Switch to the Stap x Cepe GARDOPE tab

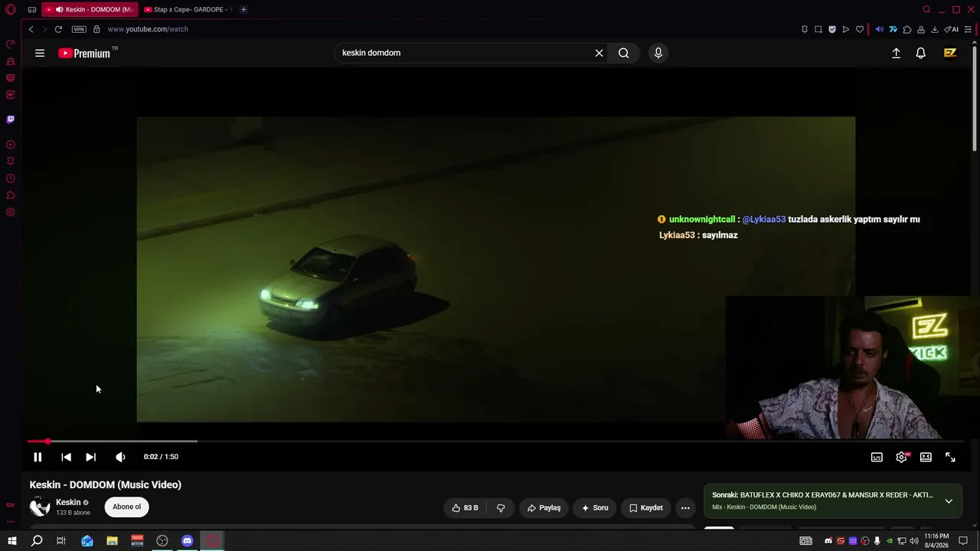(x=188, y=9)
